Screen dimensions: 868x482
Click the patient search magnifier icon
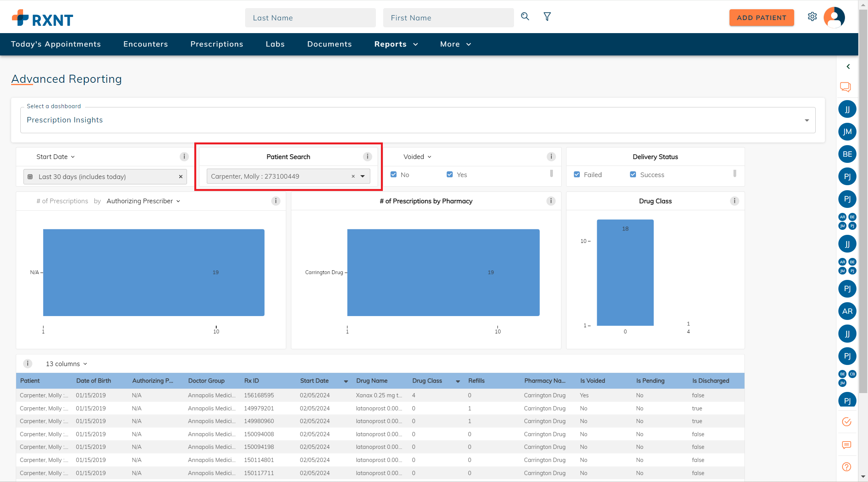pyautogui.click(x=525, y=17)
